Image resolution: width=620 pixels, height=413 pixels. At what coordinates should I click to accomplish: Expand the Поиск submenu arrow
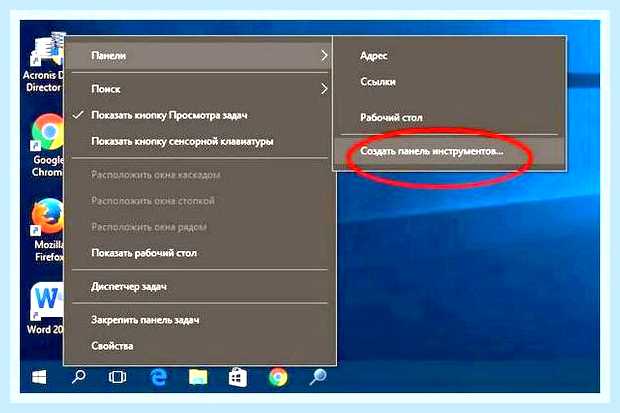324,89
